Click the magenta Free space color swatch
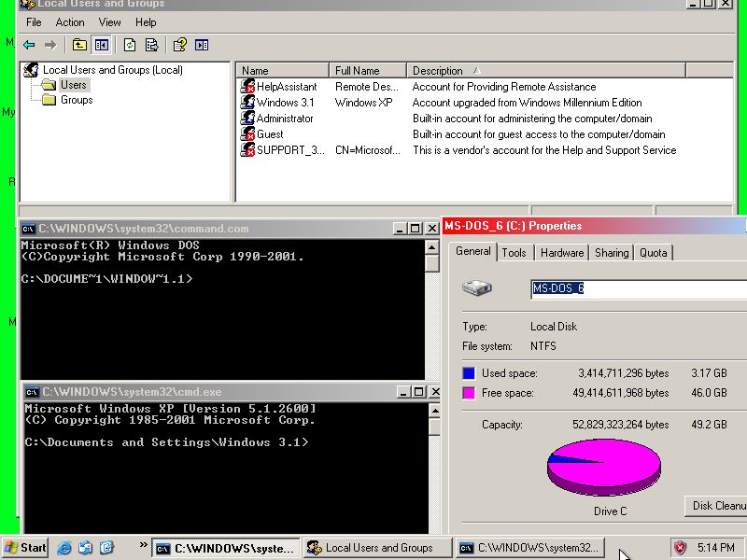Viewport: 747px width, 560px height. coord(469,393)
